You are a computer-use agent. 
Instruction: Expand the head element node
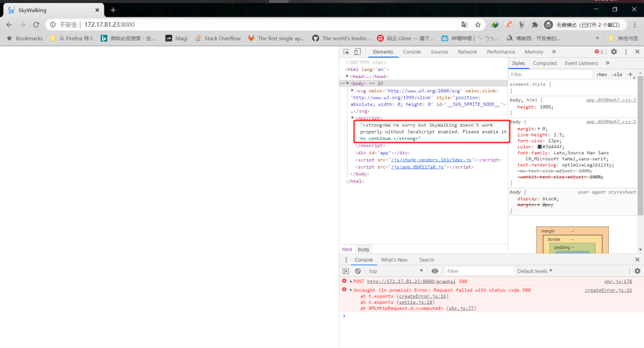(348, 76)
